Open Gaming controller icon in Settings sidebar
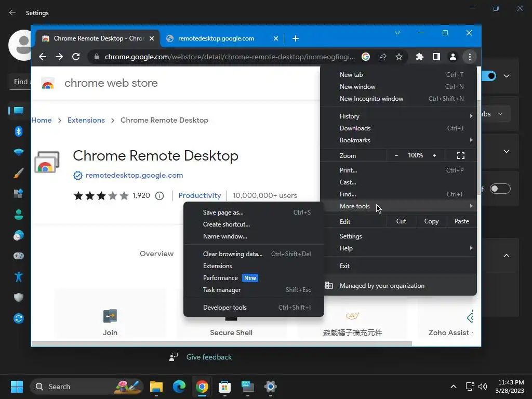The height and width of the screenshot is (399, 532). tap(19, 256)
